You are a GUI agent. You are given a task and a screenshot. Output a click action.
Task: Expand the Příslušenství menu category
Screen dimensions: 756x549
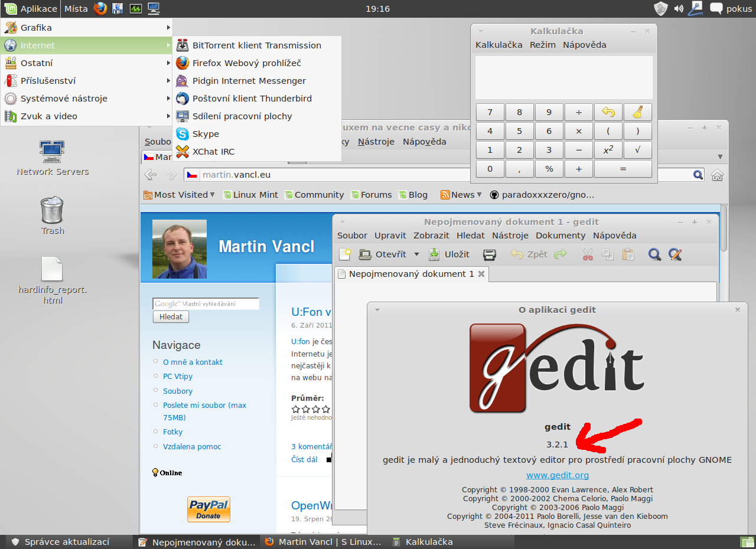[x=87, y=81]
